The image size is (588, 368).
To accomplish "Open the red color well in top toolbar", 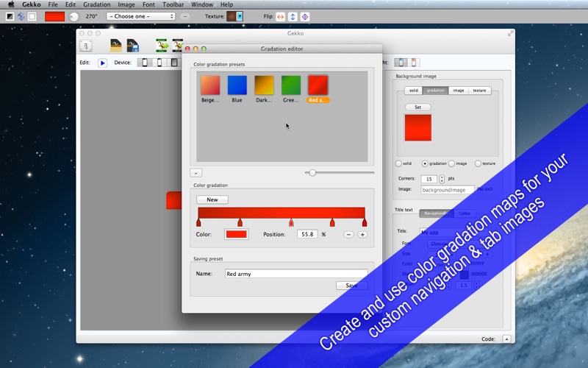I will pos(54,16).
